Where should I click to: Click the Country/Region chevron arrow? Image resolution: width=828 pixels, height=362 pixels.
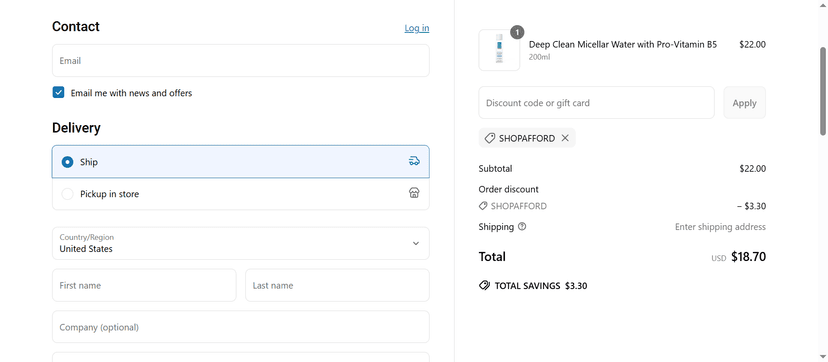[x=416, y=243]
